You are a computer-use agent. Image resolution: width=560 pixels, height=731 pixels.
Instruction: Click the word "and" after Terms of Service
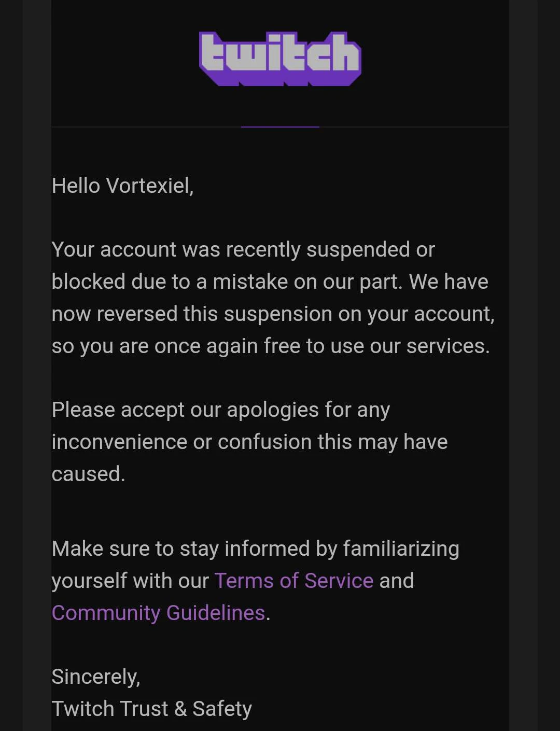click(x=397, y=581)
